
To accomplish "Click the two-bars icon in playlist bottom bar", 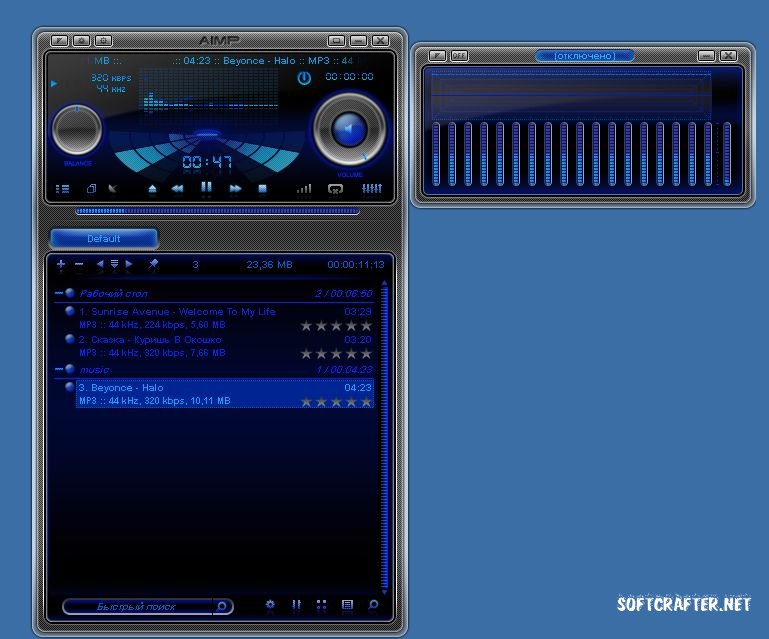I will (296, 605).
